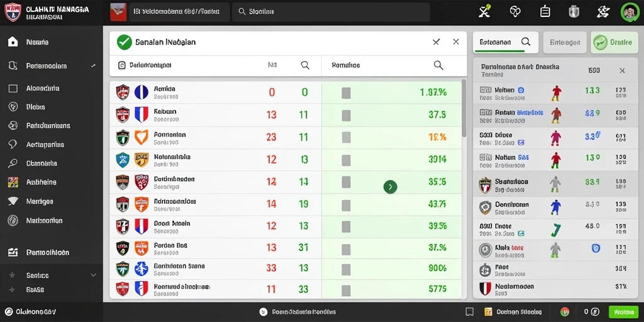This screenshot has height=322, width=644.
Task: Click the clipboard icon in the top bar
Action: [x=545, y=11]
